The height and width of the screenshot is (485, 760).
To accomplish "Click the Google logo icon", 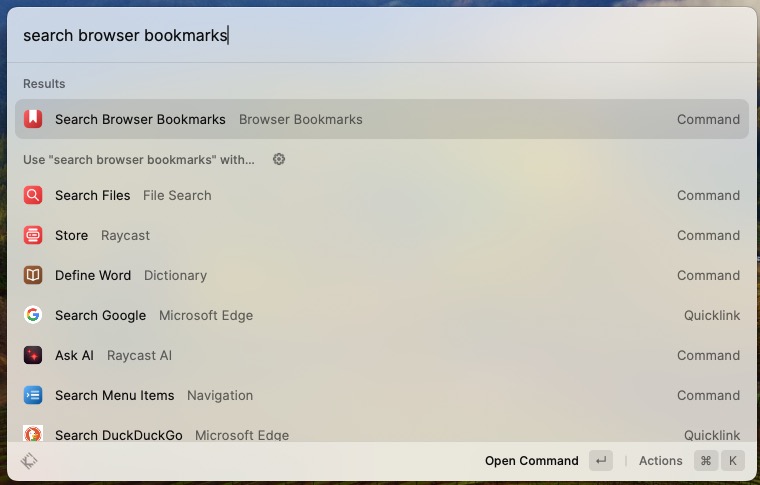I will pos(33,315).
